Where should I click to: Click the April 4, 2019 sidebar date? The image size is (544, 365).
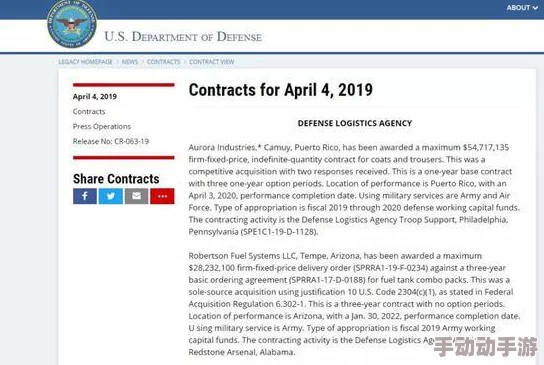pyautogui.click(x=95, y=96)
